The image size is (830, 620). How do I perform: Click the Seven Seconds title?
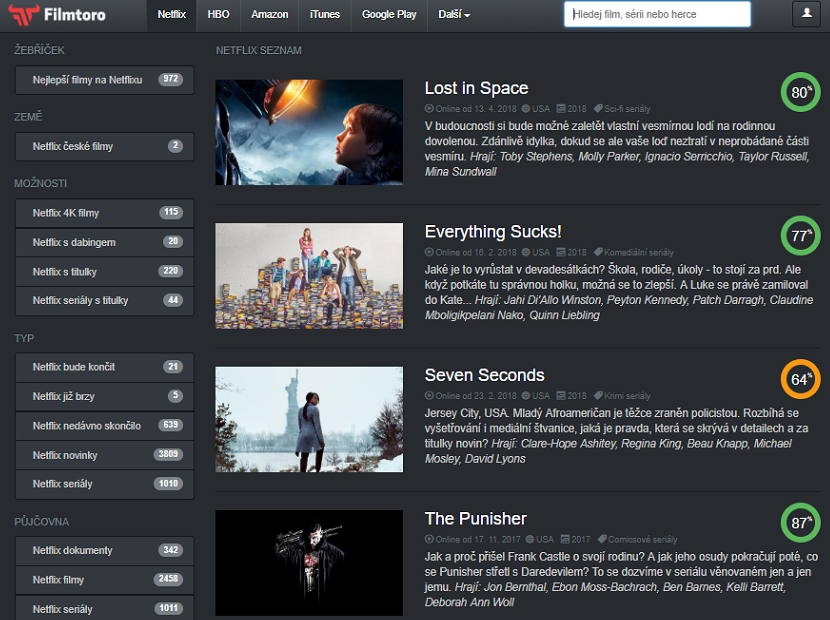click(484, 375)
